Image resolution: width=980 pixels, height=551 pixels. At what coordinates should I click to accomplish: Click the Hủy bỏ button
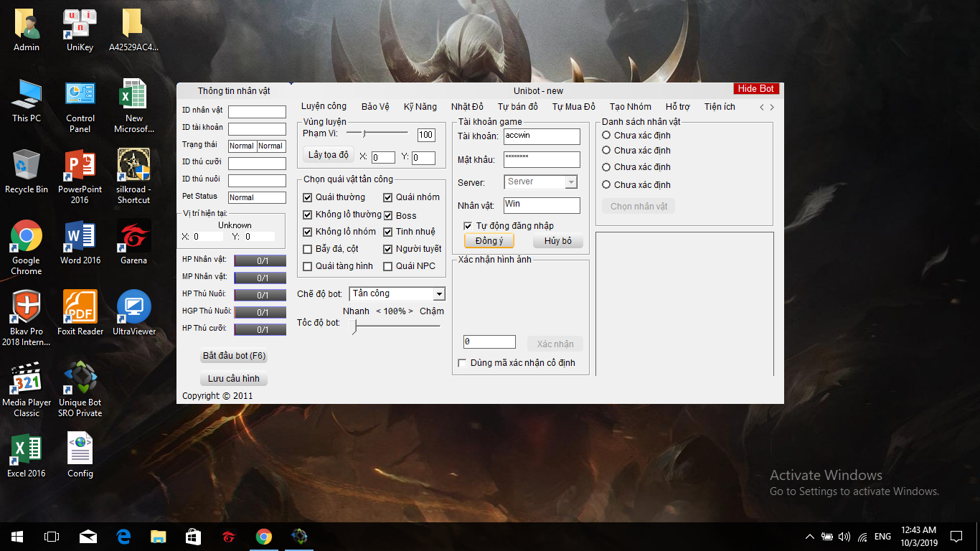tap(558, 241)
